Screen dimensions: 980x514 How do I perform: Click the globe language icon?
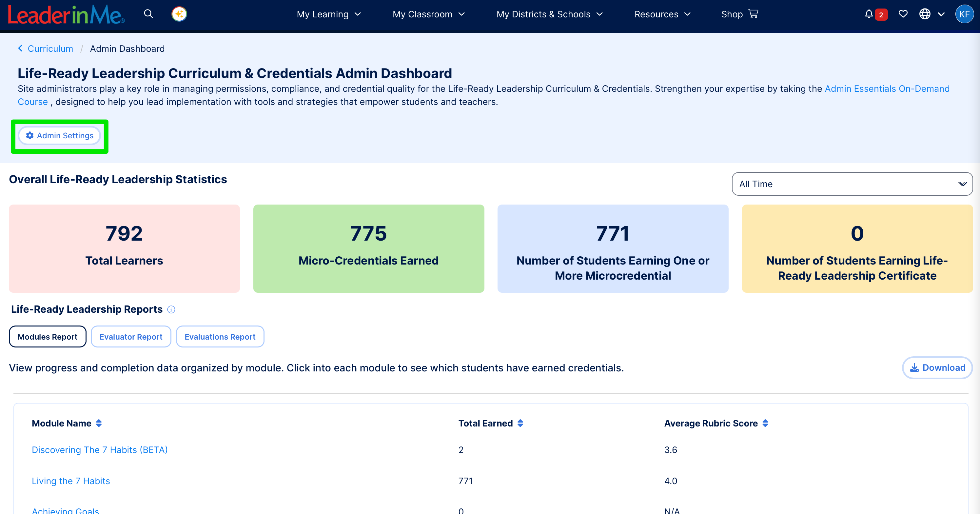(925, 14)
